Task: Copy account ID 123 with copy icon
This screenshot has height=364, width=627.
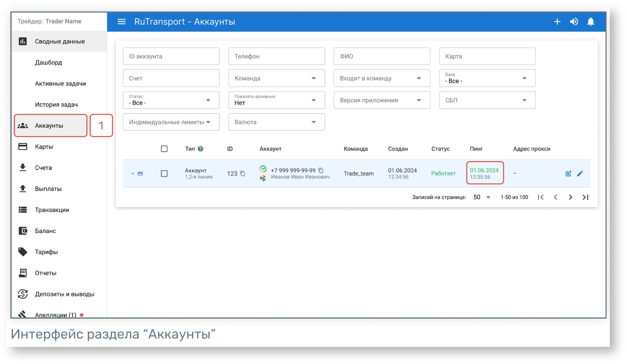Action: (x=243, y=174)
